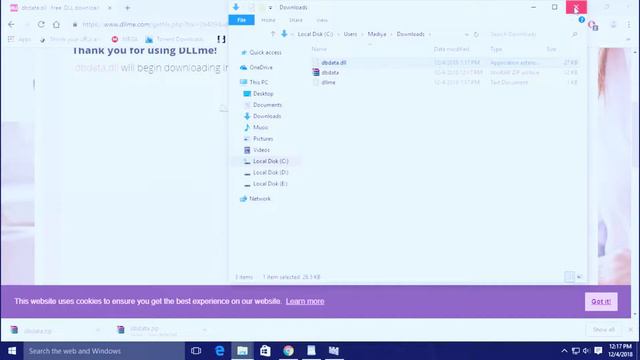
Task: Click the volume icon in system tray
Action: pyautogui.click(x=586, y=351)
